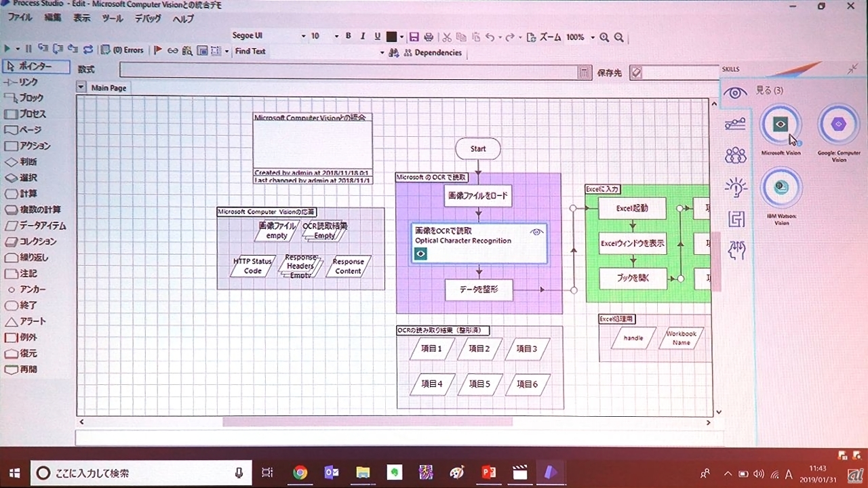Image resolution: width=868 pixels, height=488 pixels.
Task: Select the 画像ファイルをロード stage
Action: pyautogui.click(x=478, y=197)
